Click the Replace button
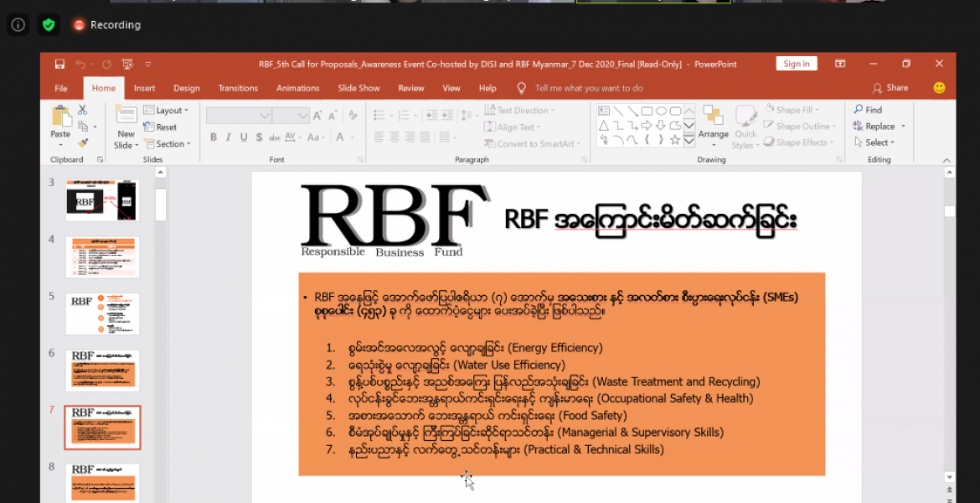 [x=879, y=127]
